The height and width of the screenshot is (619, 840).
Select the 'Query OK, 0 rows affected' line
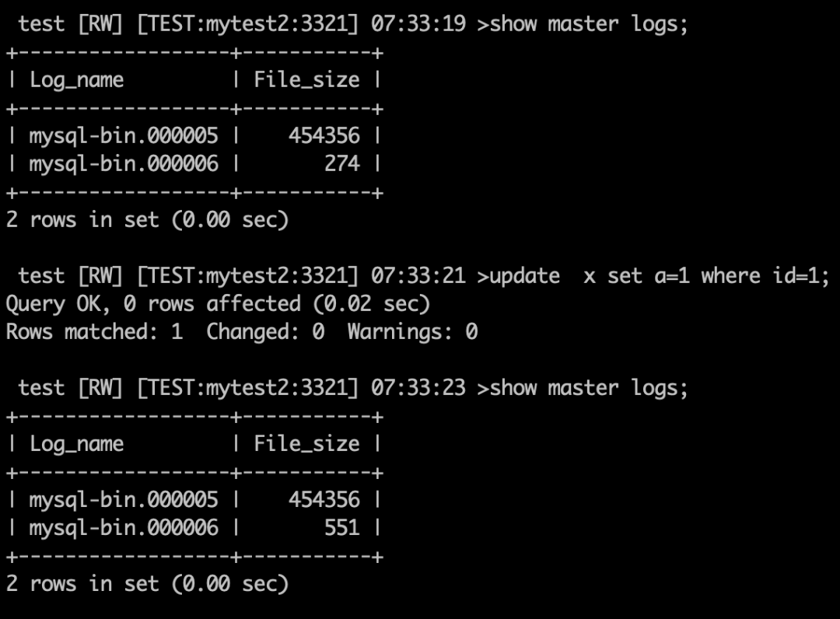pos(218,303)
